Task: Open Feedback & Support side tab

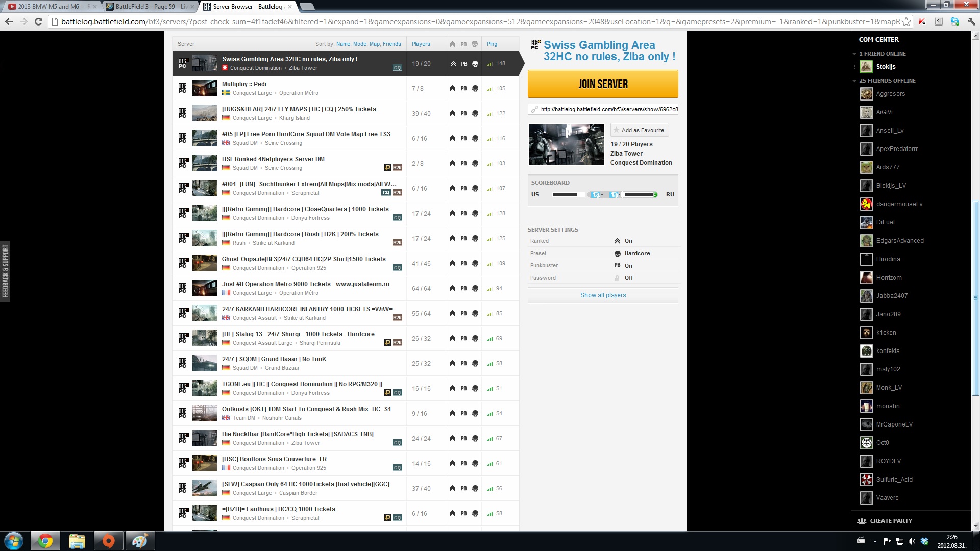Action: (x=5, y=271)
